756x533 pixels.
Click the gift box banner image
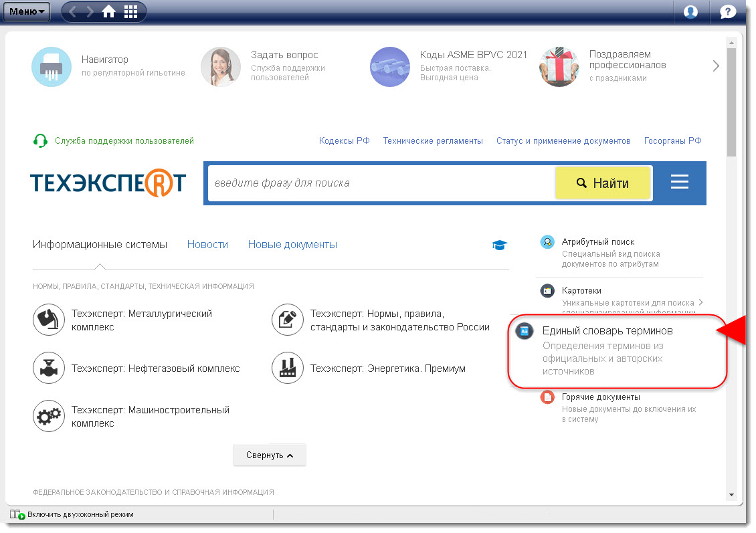[x=559, y=67]
